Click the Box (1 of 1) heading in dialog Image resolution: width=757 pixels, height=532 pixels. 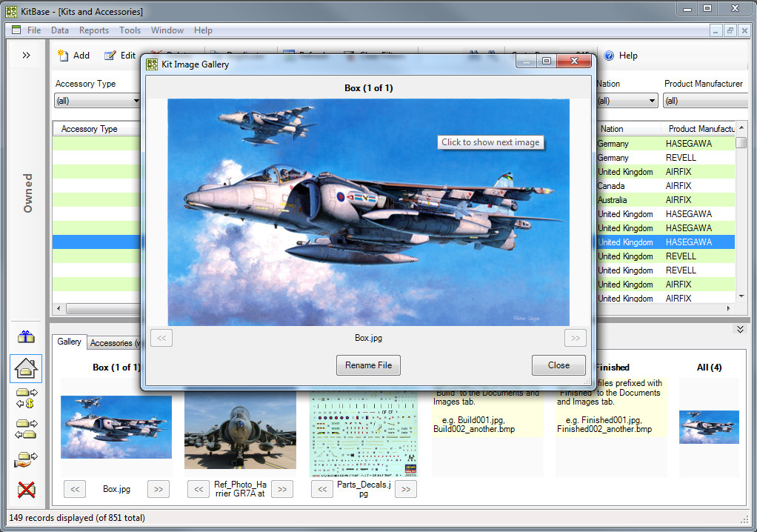point(368,88)
